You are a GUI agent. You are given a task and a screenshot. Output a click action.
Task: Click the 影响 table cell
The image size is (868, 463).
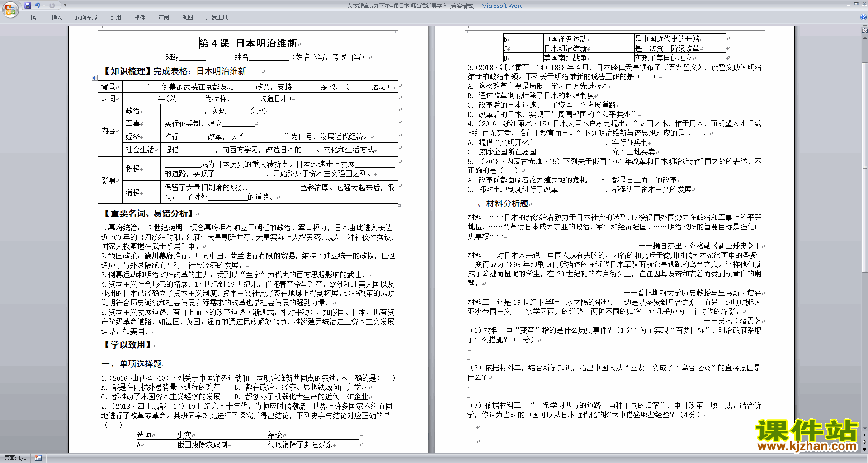tap(110, 180)
